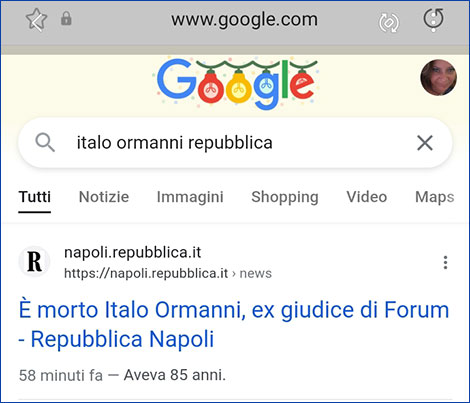The image size is (470, 403).
Task: Tap the www.google.com address bar
Action: point(244,20)
